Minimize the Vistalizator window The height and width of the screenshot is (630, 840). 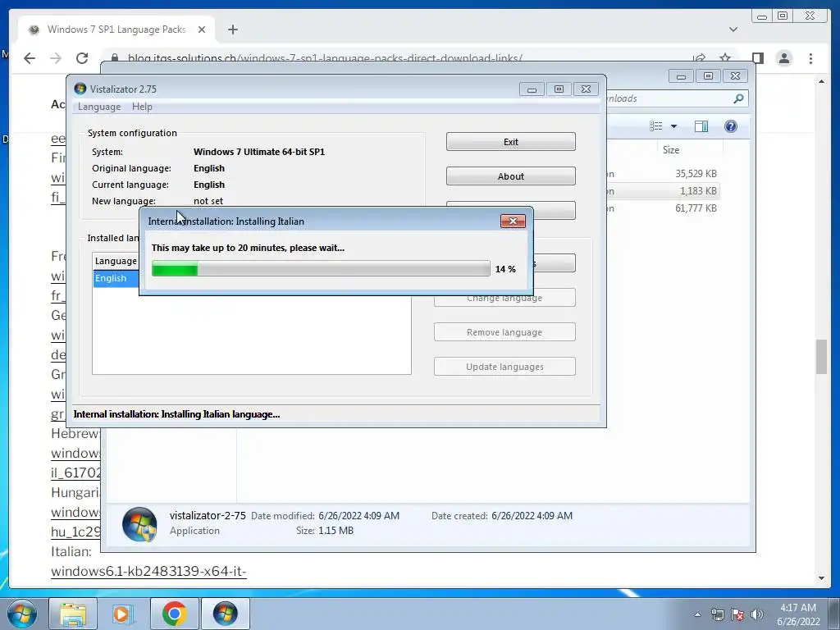(532, 89)
